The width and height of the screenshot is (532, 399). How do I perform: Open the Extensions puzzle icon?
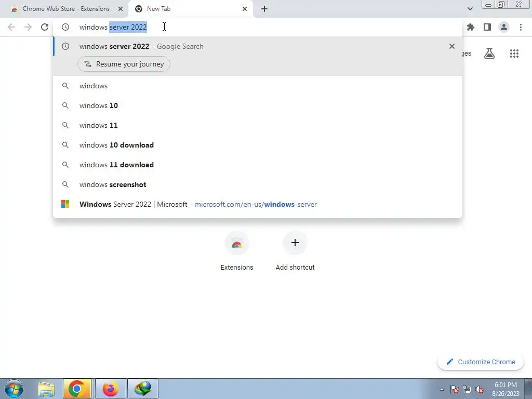coord(471,27)
